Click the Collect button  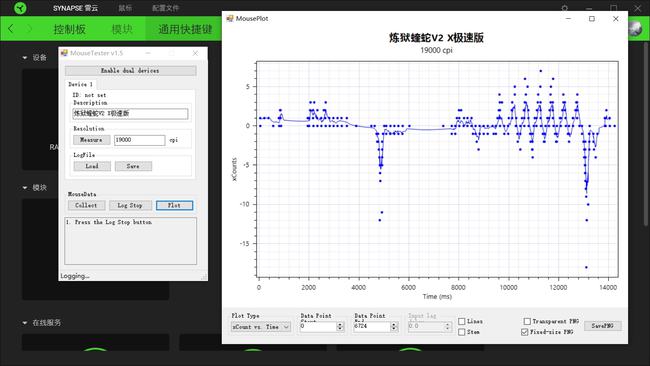pyautogui.click(x=86, y=206)
